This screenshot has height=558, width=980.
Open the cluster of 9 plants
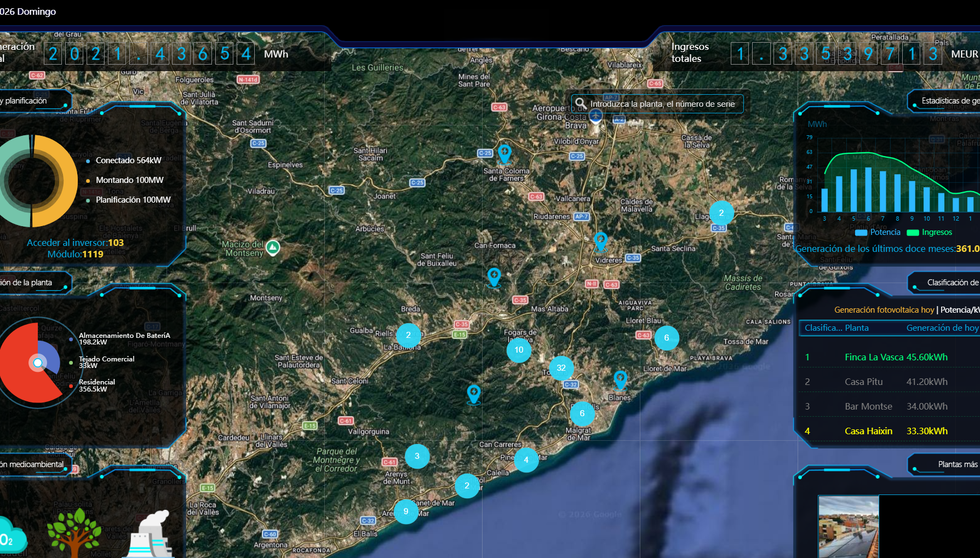point(406,511)
